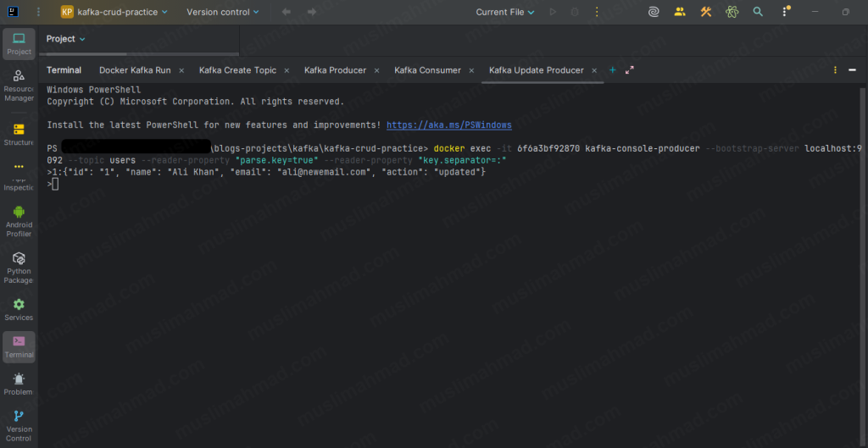Switch to Docker Kafka Run tab

click(135, 70)
